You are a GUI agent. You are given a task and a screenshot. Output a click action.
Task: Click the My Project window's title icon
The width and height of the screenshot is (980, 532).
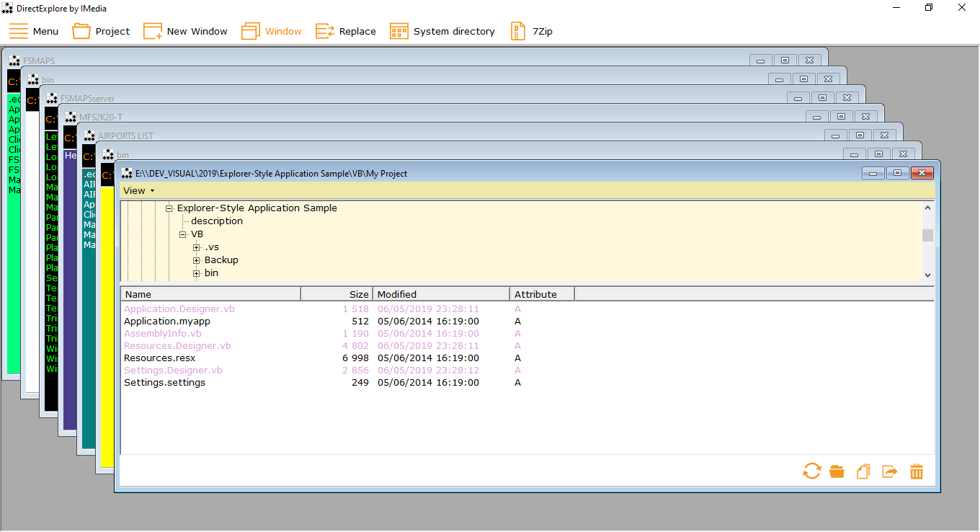127,173
